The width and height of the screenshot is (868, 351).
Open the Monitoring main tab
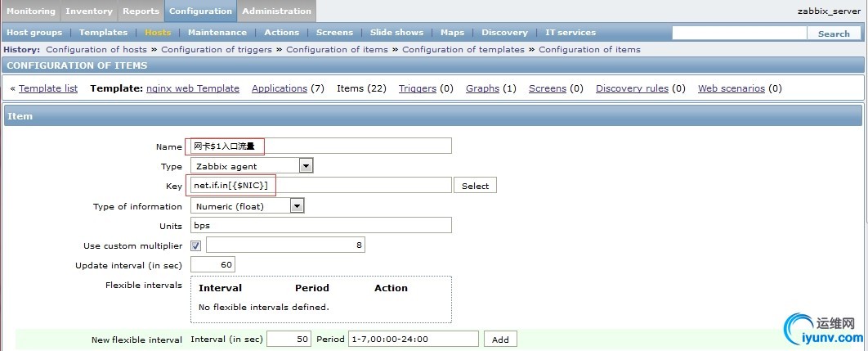(31, 11)
